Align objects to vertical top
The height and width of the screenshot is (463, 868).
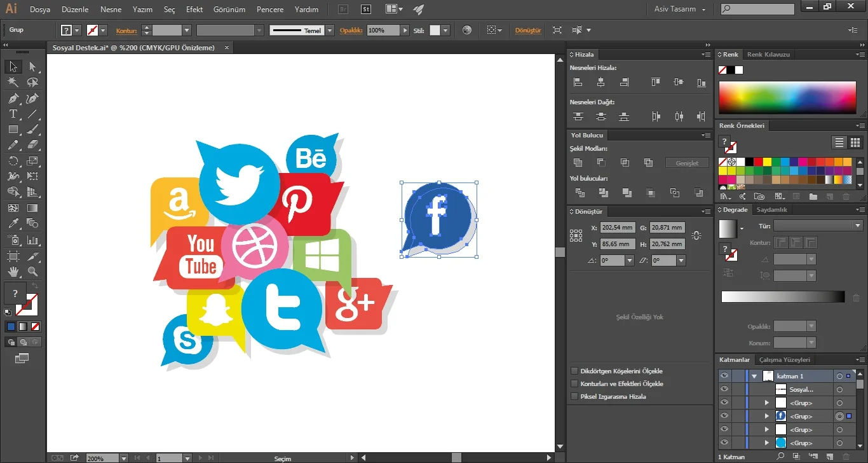click(656, 82)
